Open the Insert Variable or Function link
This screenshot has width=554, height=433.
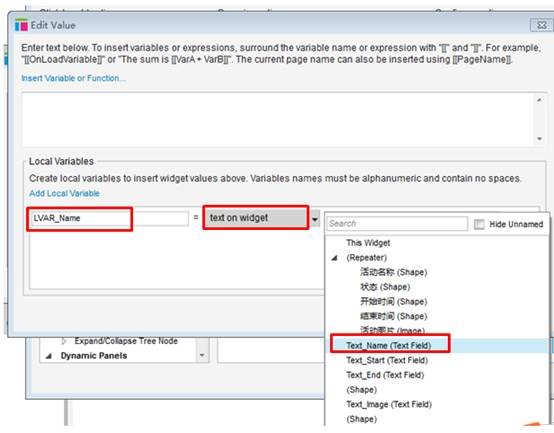[x=73, y=78]
